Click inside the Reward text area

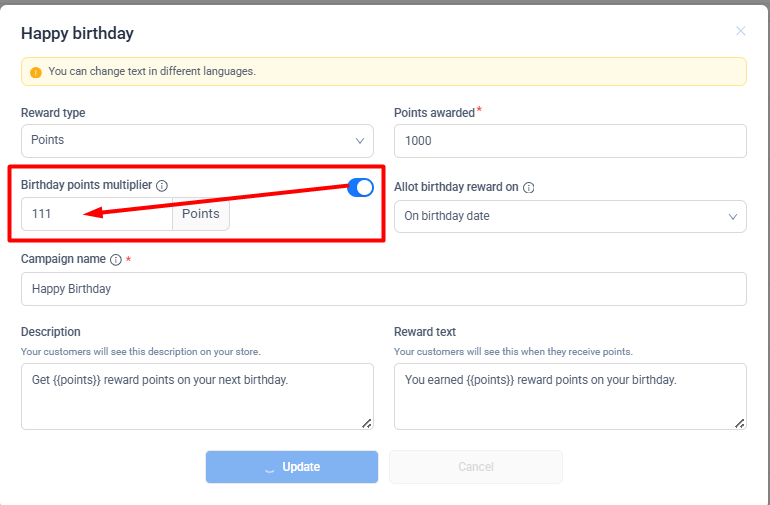pyautogui.click(x=570, y=396)
